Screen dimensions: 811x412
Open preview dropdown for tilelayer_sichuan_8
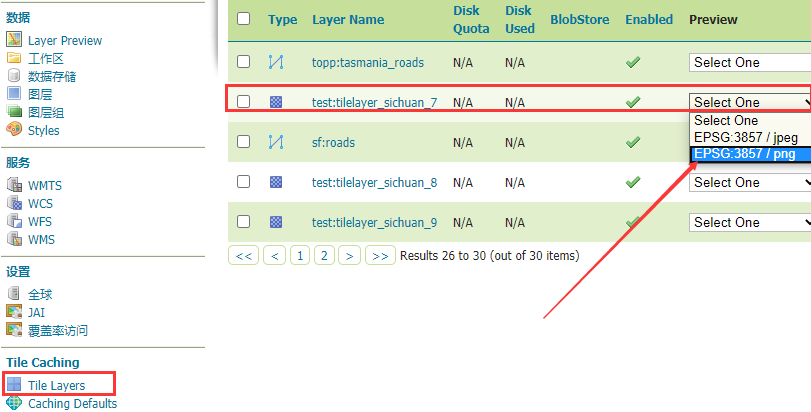click(750, 182)
